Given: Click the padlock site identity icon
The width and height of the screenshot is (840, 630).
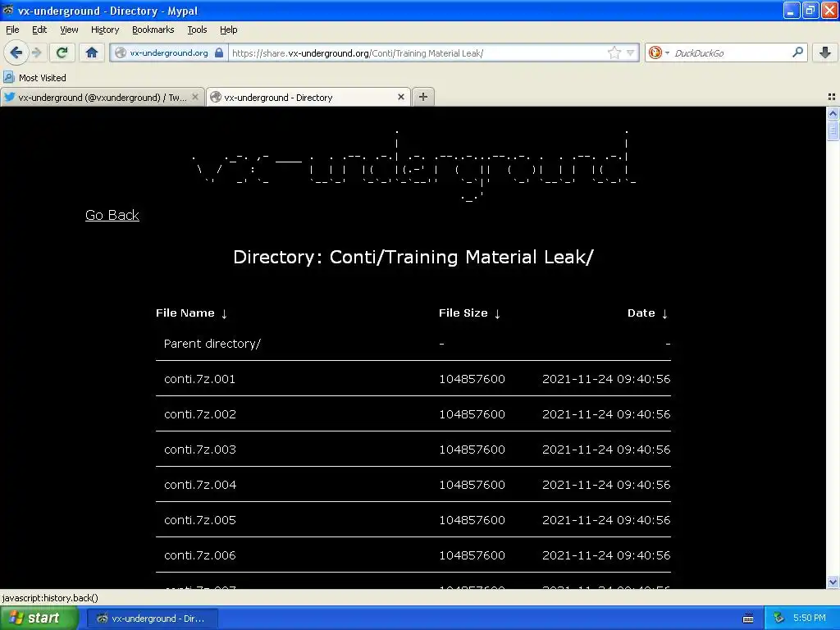Looking at the screenshot, I should point(218,52).
